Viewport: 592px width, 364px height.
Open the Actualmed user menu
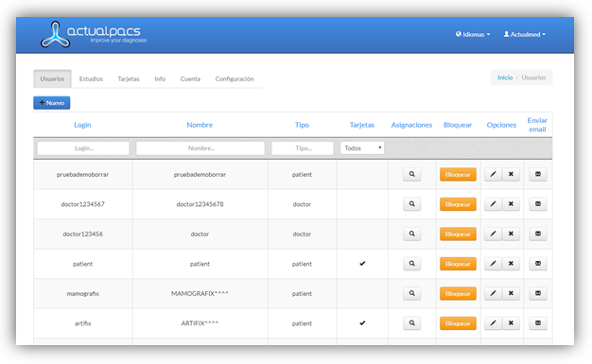[525, 34]
